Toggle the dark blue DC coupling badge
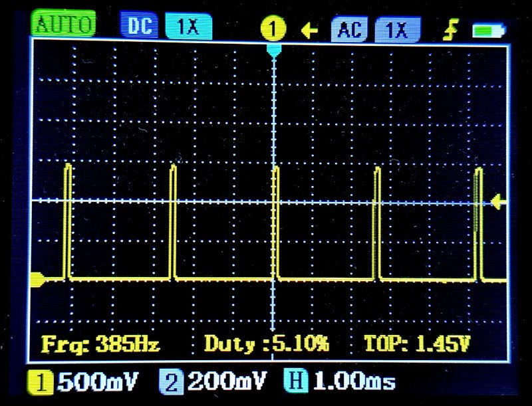Viewport: 532px width, 406px height. 139,26
